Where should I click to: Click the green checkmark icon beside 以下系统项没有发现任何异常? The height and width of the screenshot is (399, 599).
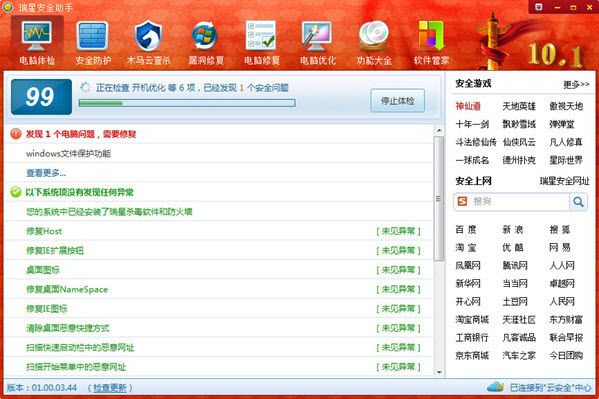pyautogui.click(x=16, y=192)
